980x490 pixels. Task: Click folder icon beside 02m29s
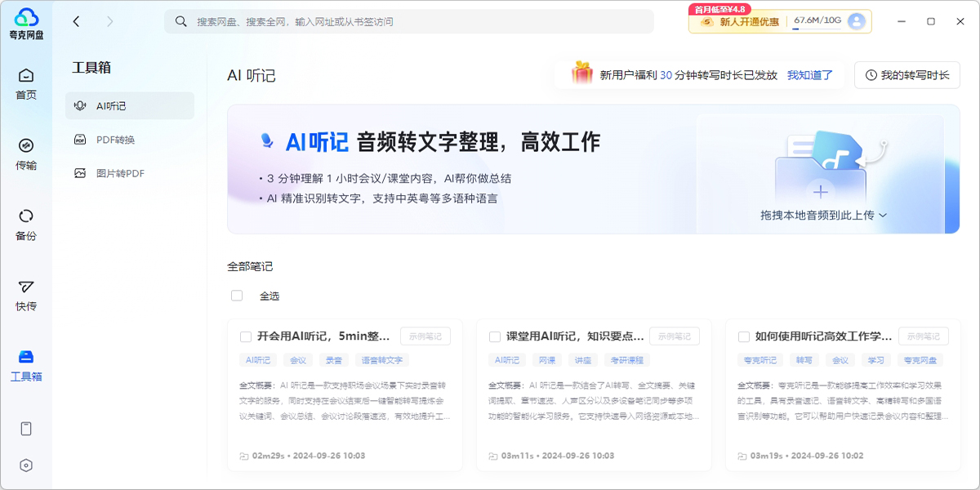[x=244, y=456]
